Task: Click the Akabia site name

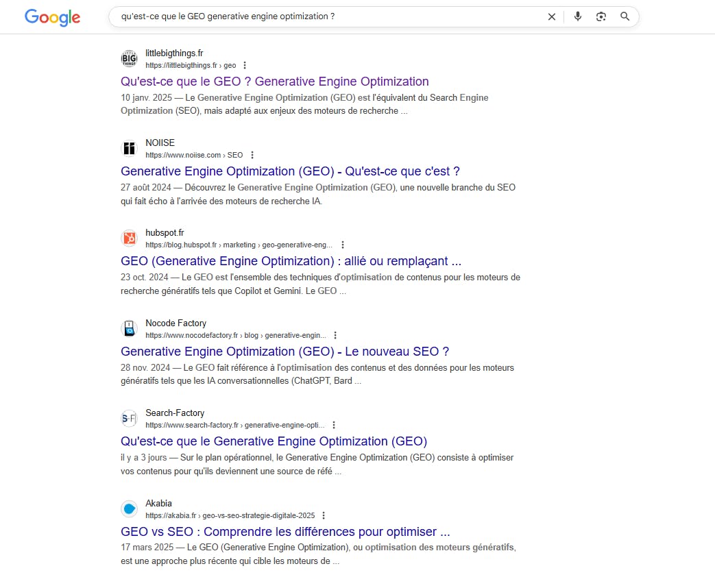Action: [x=158, y=503]
